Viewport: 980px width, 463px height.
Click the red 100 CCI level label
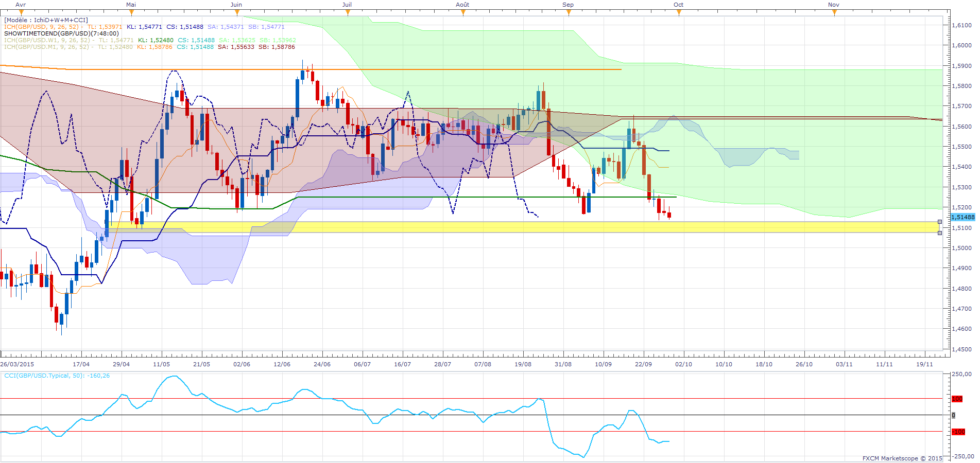[957, 399]
